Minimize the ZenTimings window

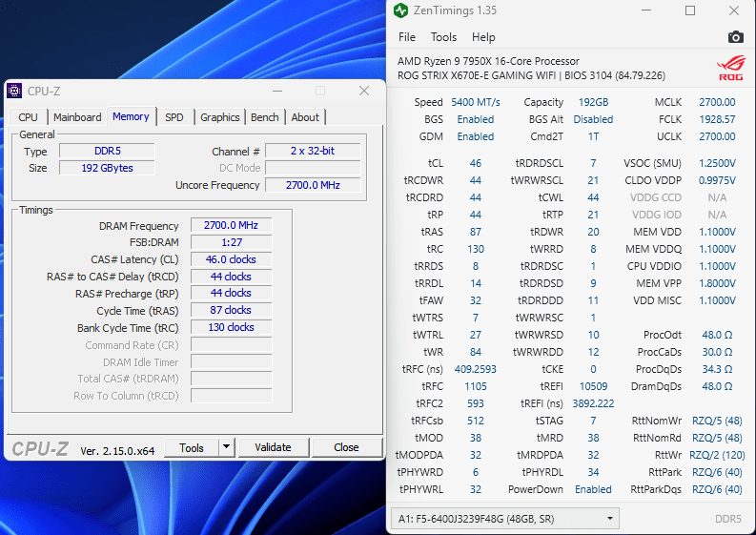click(x=646, y=10)
